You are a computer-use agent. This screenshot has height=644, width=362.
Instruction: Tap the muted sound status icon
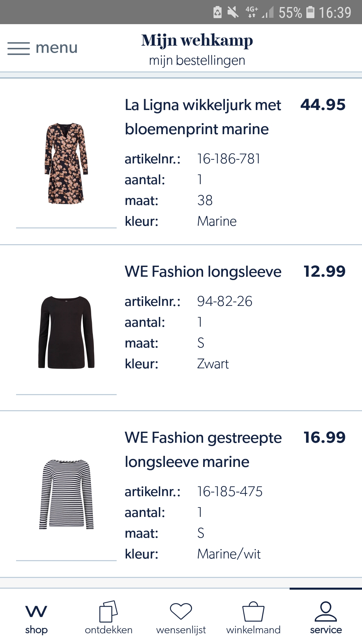tap(233, 12)
